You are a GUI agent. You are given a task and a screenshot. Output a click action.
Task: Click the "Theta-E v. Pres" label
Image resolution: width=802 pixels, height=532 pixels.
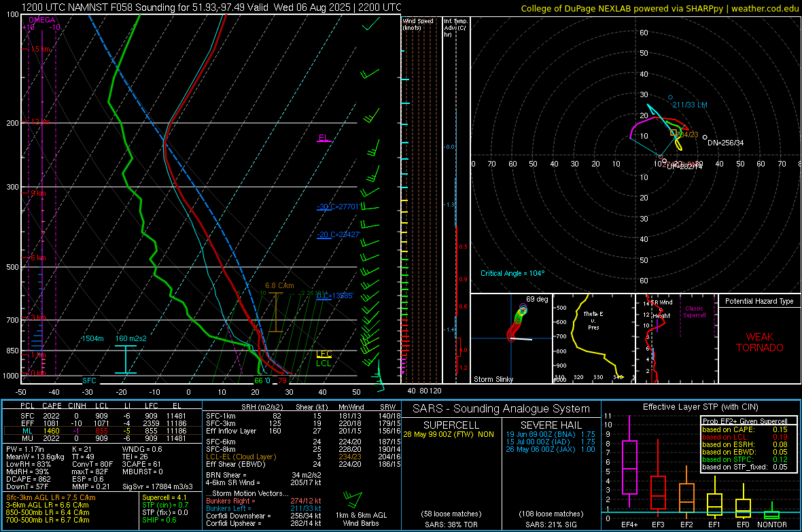pyautogui.click(x=593, y=320)
